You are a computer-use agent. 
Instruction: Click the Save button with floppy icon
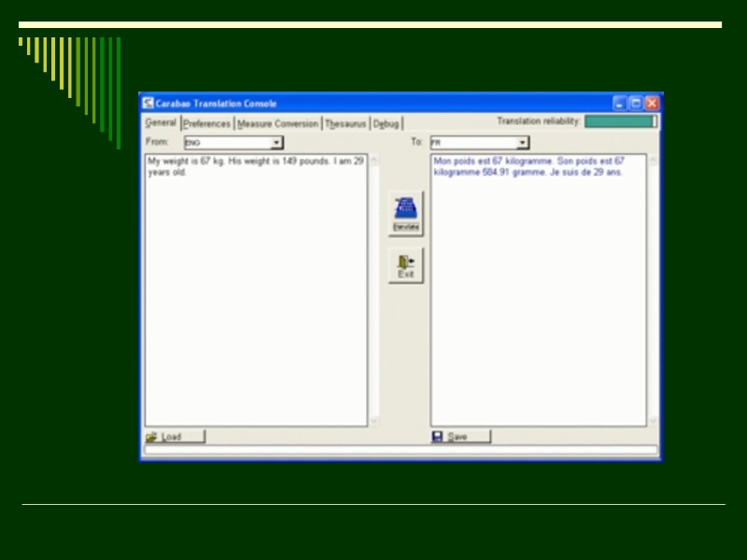tap(460, 437)
